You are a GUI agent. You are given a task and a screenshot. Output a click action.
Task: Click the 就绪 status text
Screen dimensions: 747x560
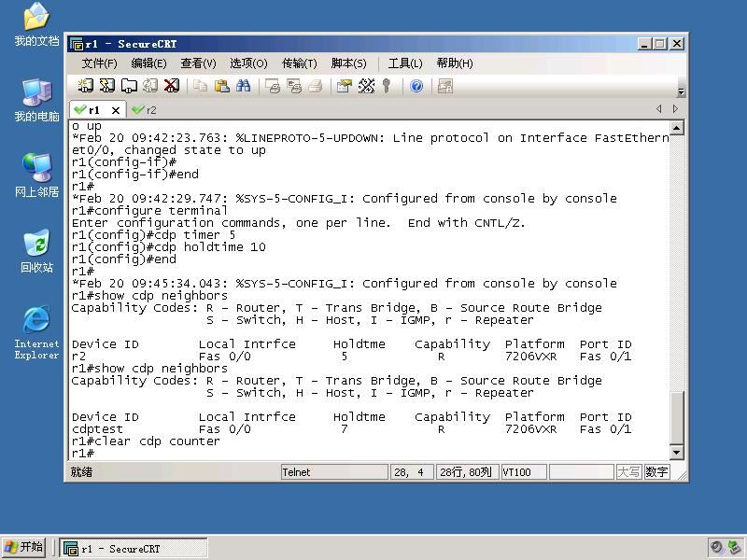(81, 472)
